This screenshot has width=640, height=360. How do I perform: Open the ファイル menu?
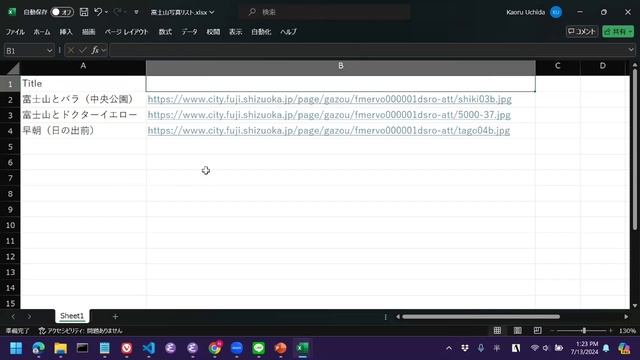click(x=15, y=32)
